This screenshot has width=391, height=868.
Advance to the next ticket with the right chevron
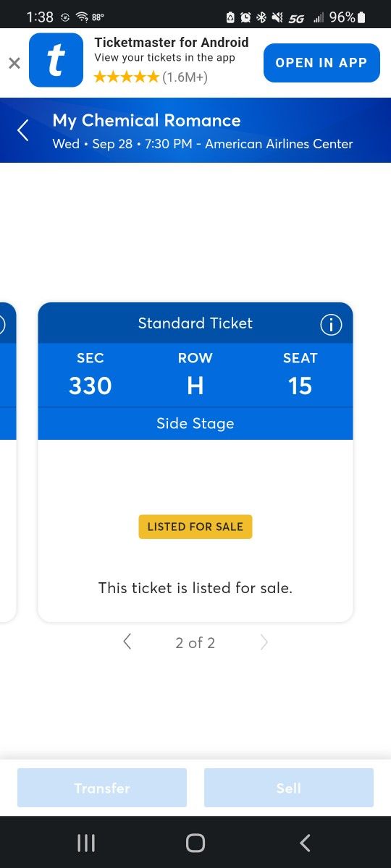264,642
